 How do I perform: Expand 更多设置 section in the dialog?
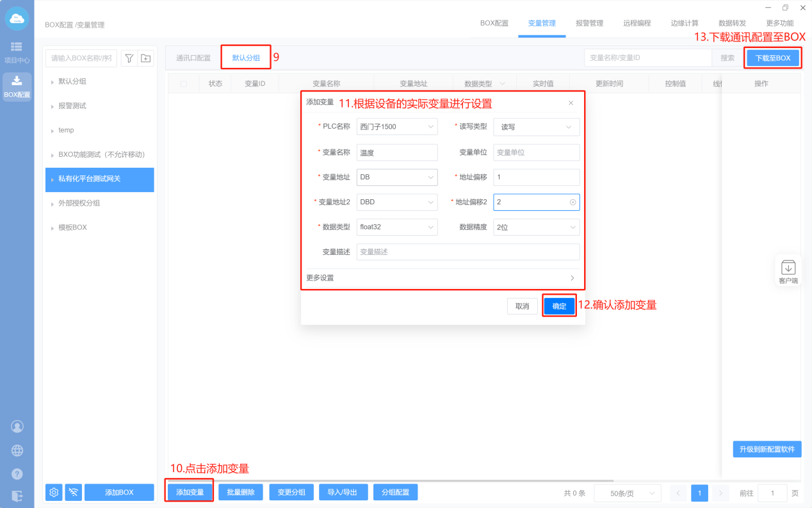(x=441, y=278)
